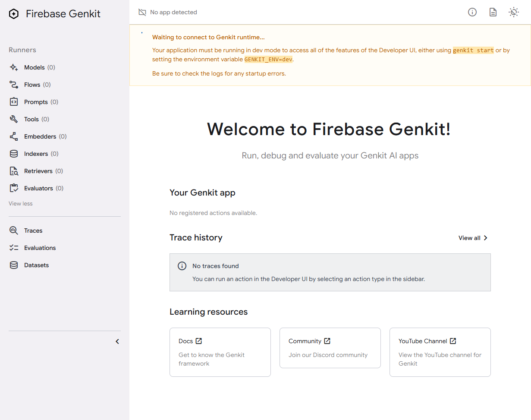Collapse the Runners list with View less
The height and width of the screenshot is (420, 531).
(21, 203)
